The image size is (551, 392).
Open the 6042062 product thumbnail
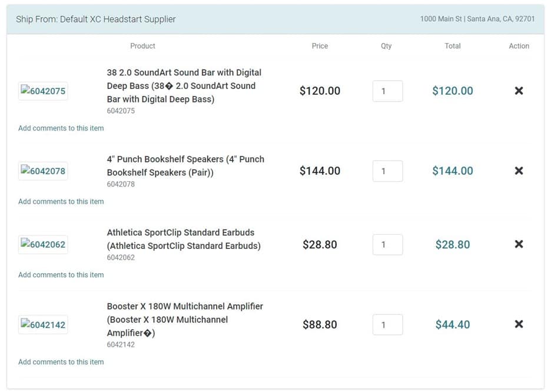pyautogui.click(x=43, y=244)
